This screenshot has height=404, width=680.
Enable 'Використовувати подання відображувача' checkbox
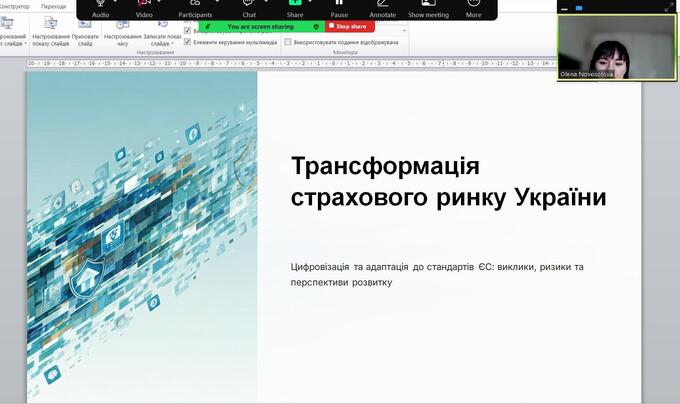tap(288, 43)
